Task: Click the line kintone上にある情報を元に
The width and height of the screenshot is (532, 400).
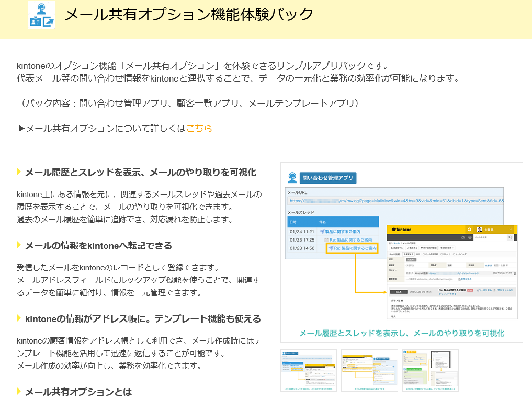Action: (x=140, y=195)
